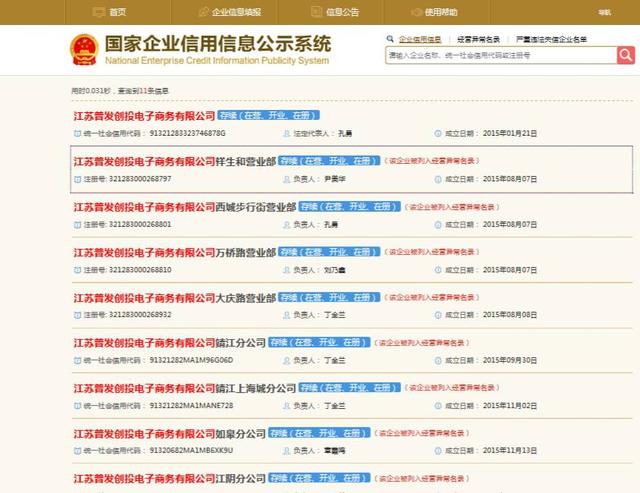Click the date 2015年11月13日
The width and height of the screenshot is (640, 493).
510,451
